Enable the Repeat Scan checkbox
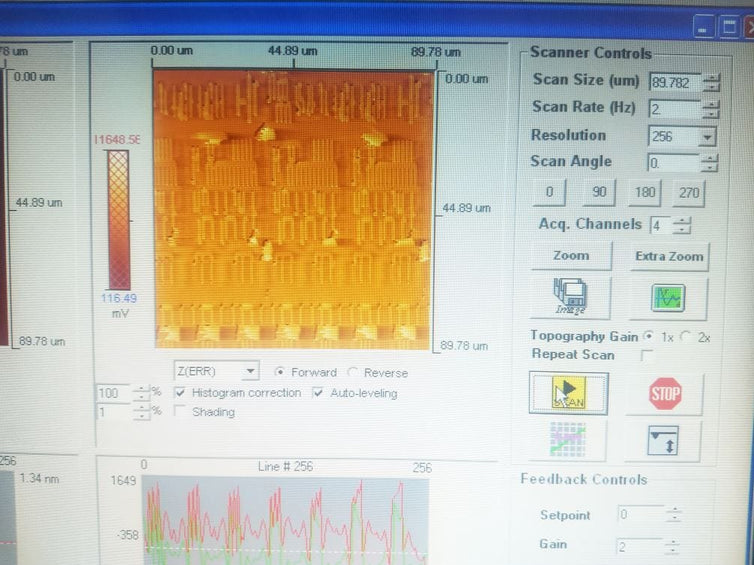754x565 pixels. click(647, 355)
